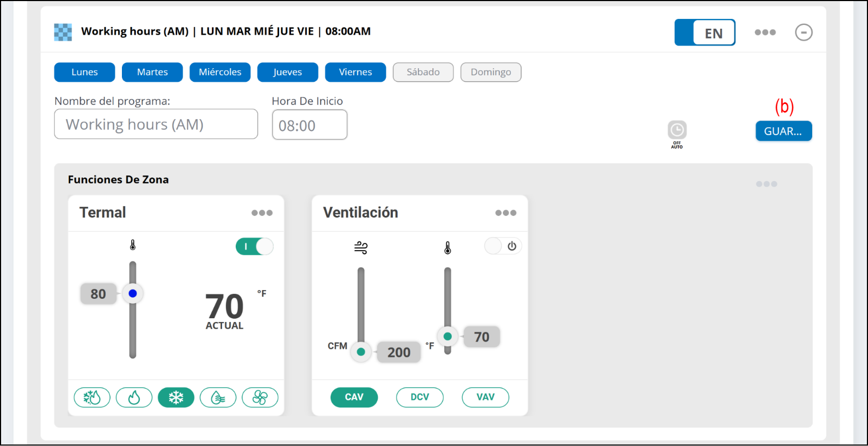Toggle the EN schedule enable switch
868x446 pixels.
coord(704,32)
